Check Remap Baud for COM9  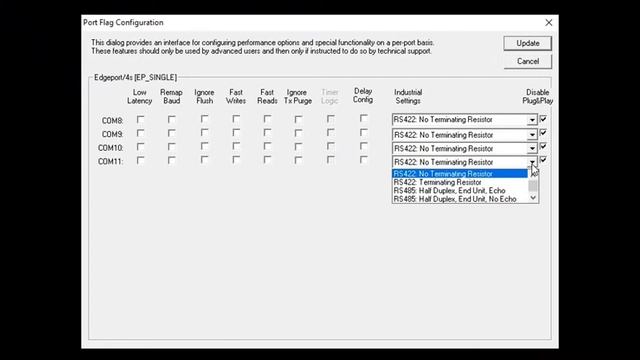tap(171, 133)
